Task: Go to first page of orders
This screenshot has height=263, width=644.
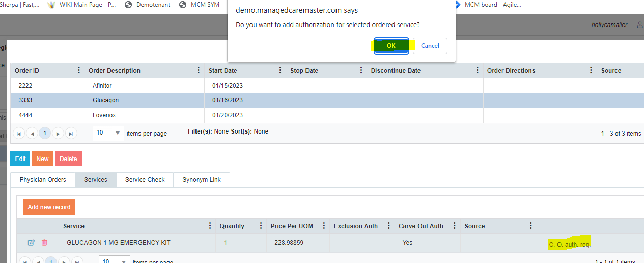Action: click(19, 134)
